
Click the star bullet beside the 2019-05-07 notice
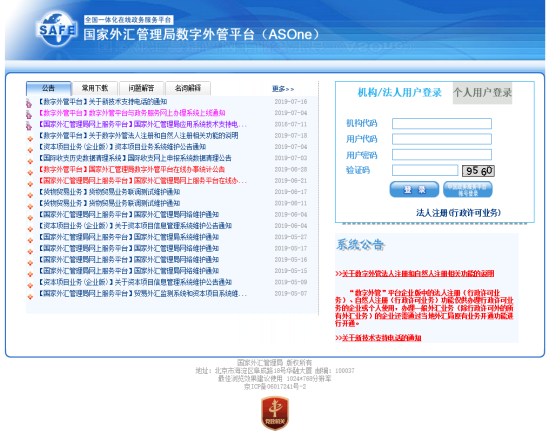(x=30, y=297)
